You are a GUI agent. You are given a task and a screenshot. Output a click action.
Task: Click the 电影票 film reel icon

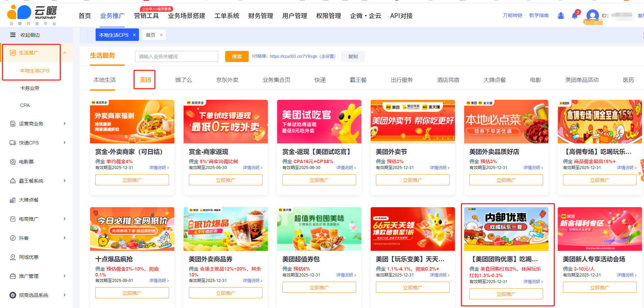[13, 162]
